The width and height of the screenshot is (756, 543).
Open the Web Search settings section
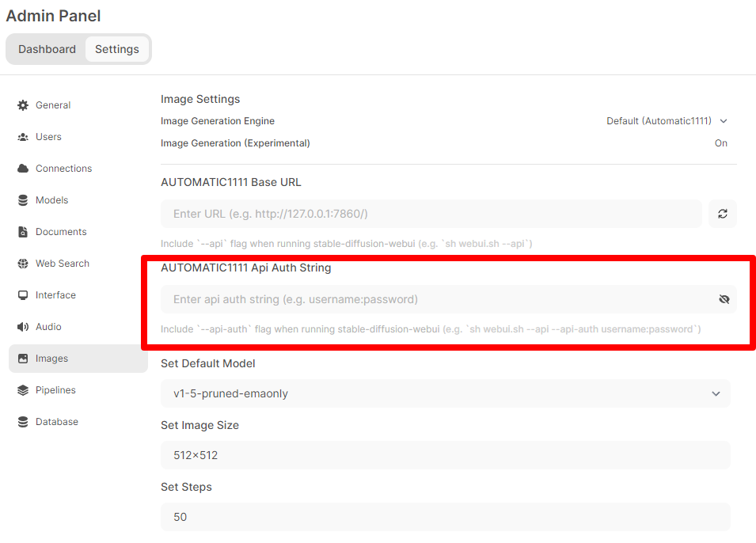78,264
